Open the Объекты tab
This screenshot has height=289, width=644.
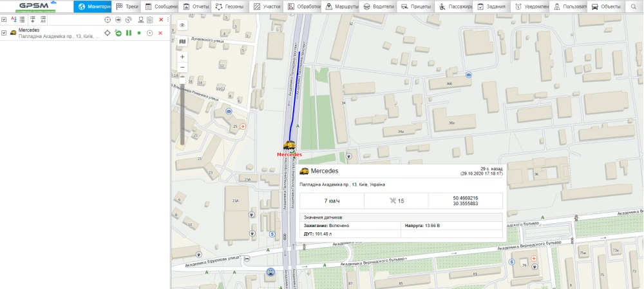(606, 6)
